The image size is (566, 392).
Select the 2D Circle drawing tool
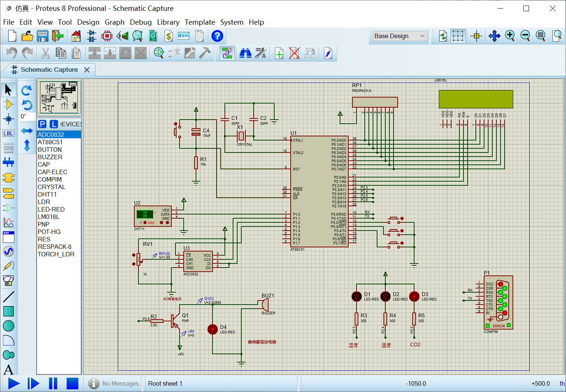click(8, 325)
